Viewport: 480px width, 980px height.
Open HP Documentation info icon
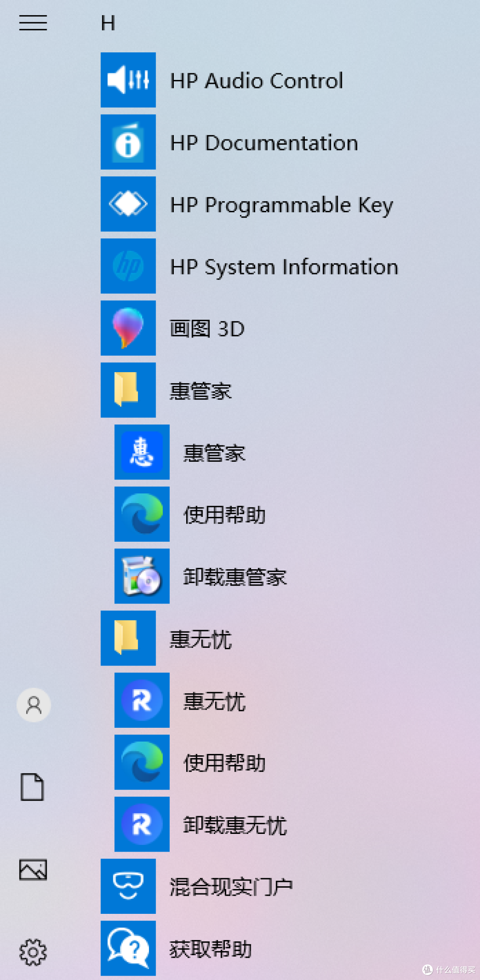pos(128,142)
